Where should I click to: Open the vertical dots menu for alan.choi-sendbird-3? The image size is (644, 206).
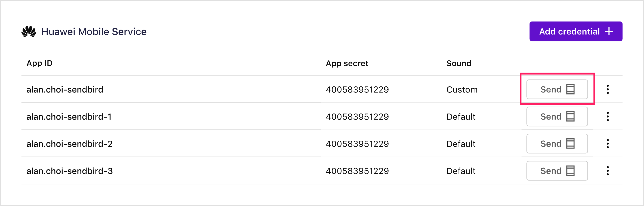pos(608,171)
